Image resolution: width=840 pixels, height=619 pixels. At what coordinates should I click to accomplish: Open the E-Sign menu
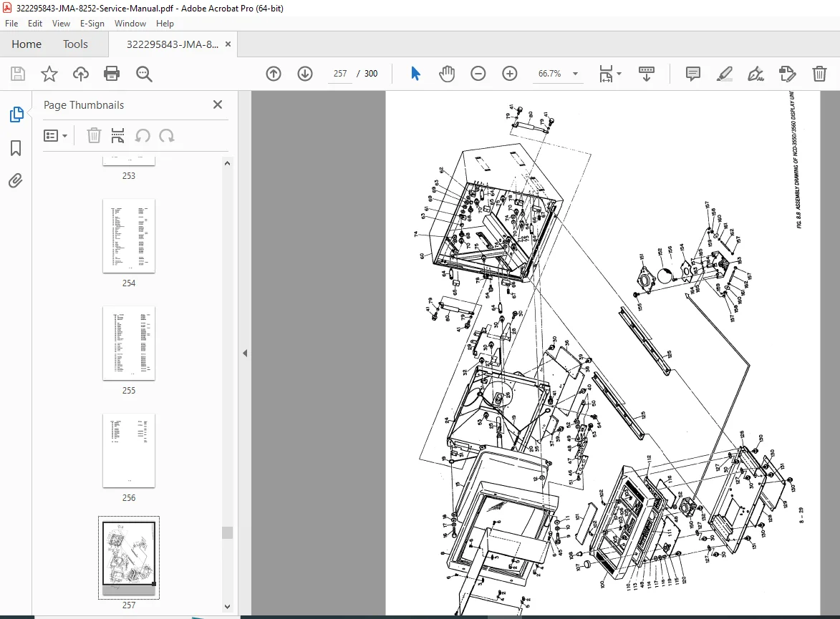(x=92, y=24)
